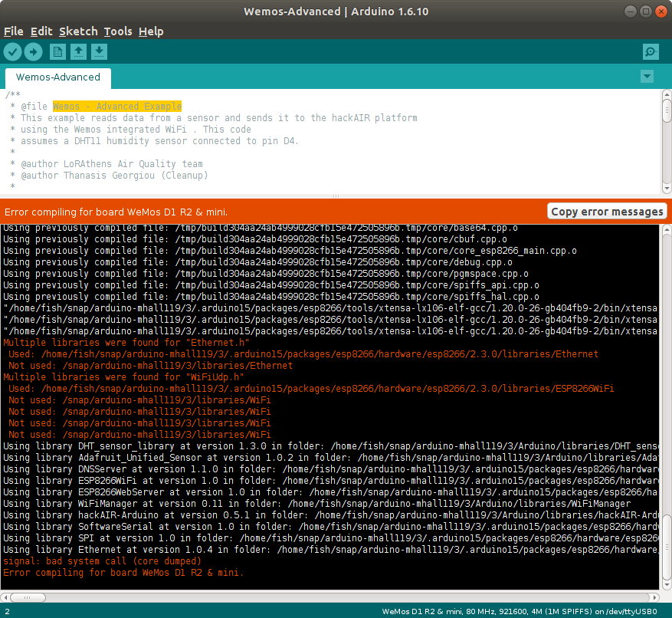Open the Help menu
This screenshot has height=618, width=672.
[151, 31]
